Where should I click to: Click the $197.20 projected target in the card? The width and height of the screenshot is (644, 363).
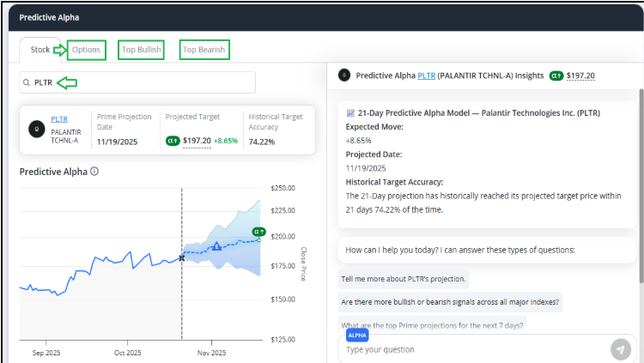point(197,141)
